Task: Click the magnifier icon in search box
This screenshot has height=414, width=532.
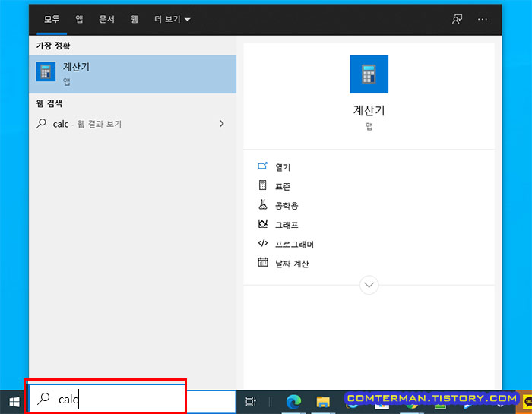Action: pyautogui.click(x=43, y=399)
